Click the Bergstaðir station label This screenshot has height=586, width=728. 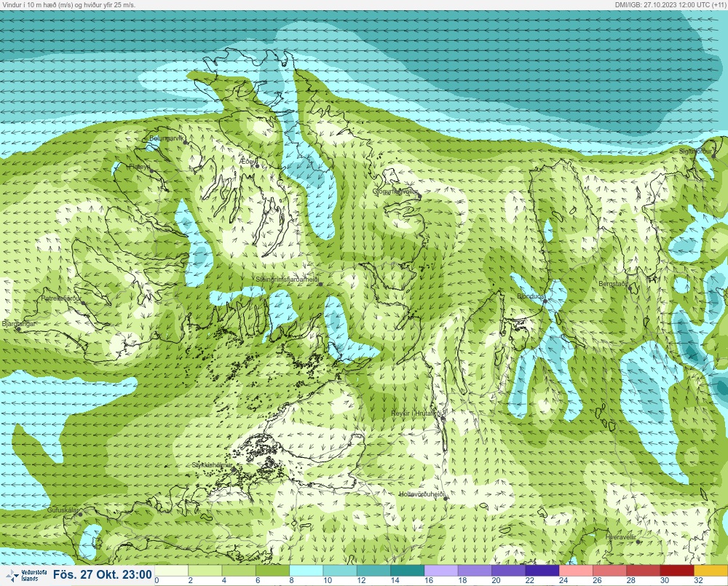[613, 283]
